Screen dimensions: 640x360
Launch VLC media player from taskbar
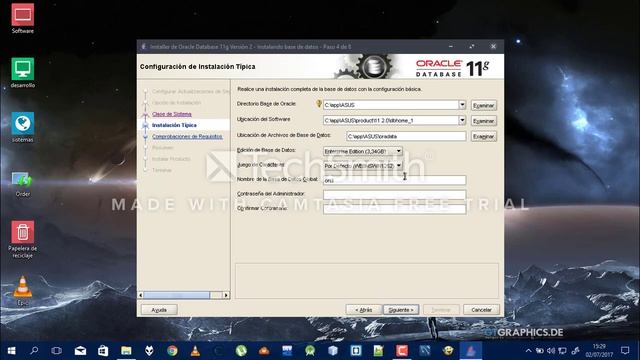coord(195,351)
